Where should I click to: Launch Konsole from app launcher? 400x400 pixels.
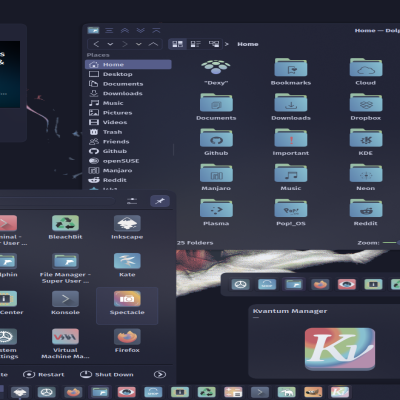pyautogui.click(x=65, y=303)
